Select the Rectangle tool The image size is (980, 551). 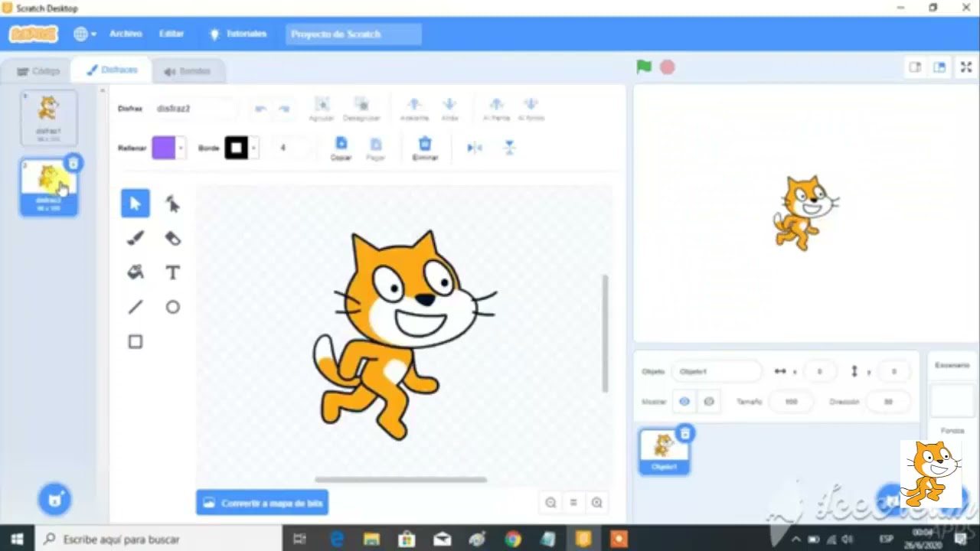[x=136, y=342]
